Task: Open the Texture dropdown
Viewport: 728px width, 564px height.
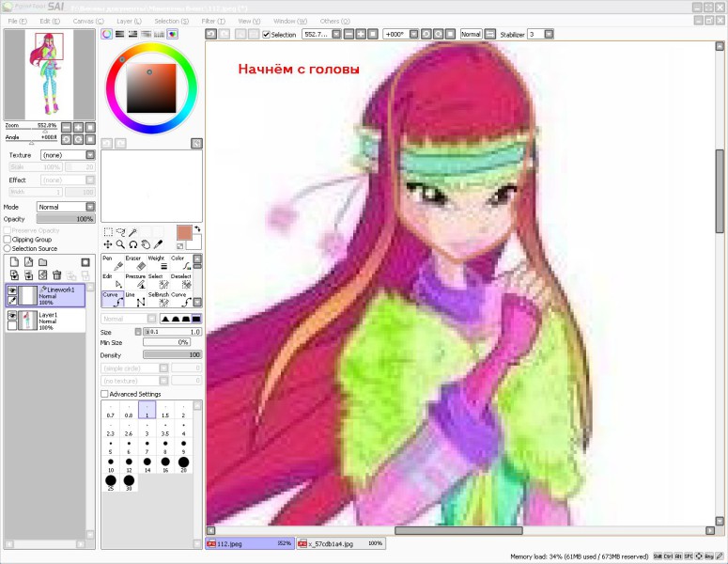Action: point(90,155)
